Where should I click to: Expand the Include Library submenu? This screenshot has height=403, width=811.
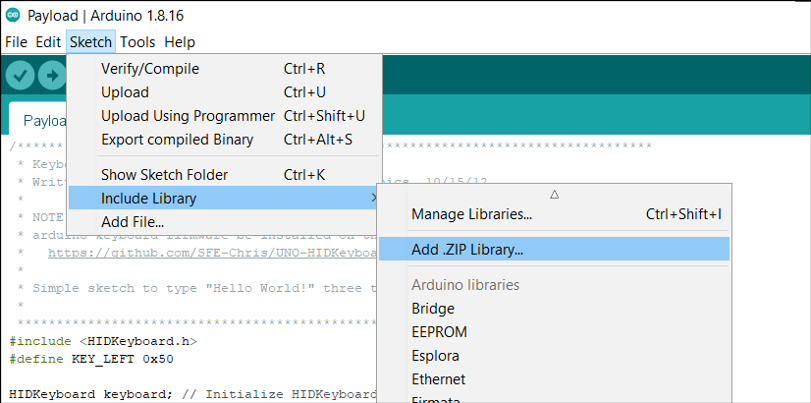[224, 198]
